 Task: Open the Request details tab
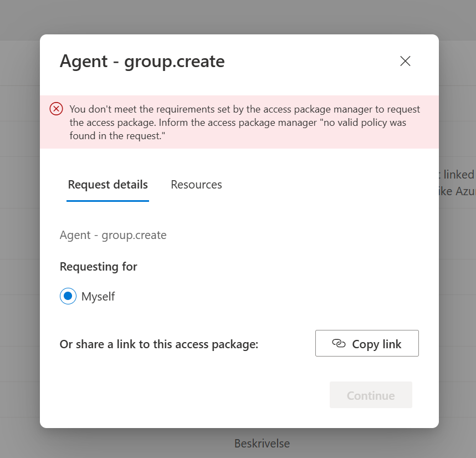(108, 185)
